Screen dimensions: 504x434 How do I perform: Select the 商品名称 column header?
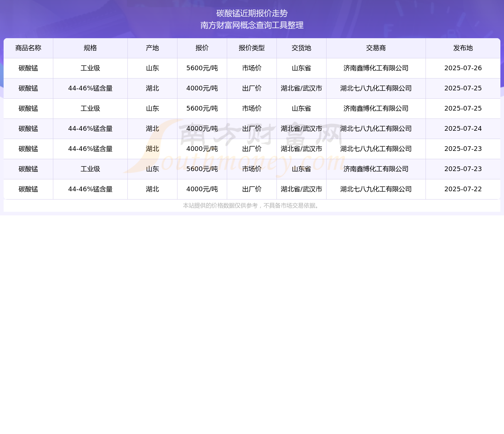(x=28, y=48)
